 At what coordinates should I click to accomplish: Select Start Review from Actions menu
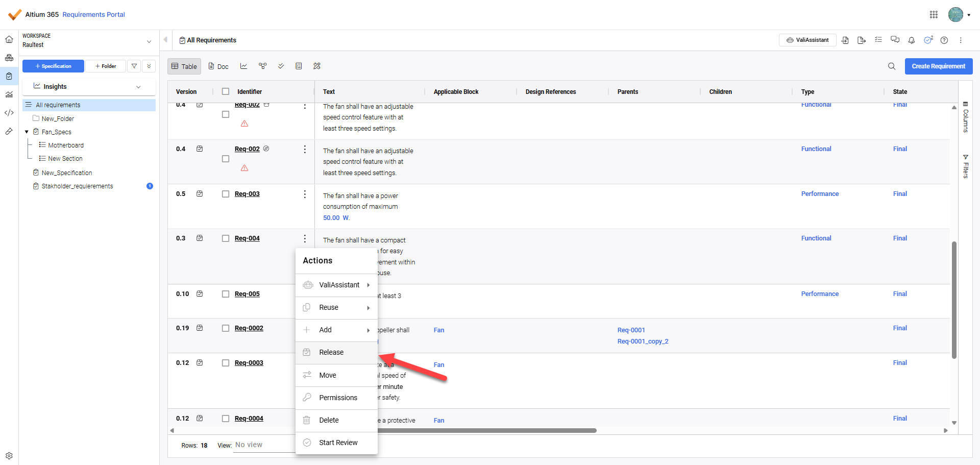pos(338,443)
